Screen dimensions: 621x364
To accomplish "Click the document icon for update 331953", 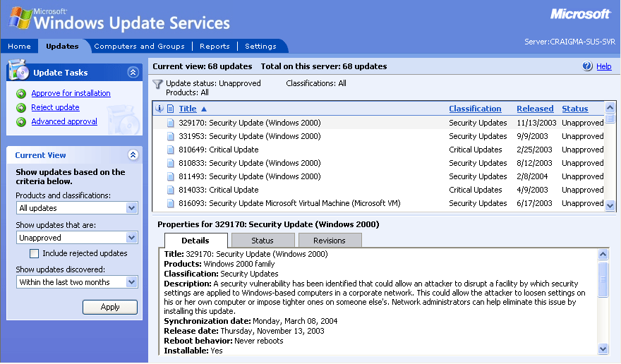I will 170,137.
